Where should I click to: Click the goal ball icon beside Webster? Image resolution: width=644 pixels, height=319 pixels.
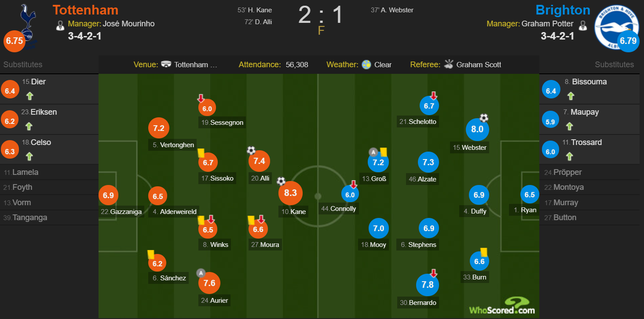484,118
